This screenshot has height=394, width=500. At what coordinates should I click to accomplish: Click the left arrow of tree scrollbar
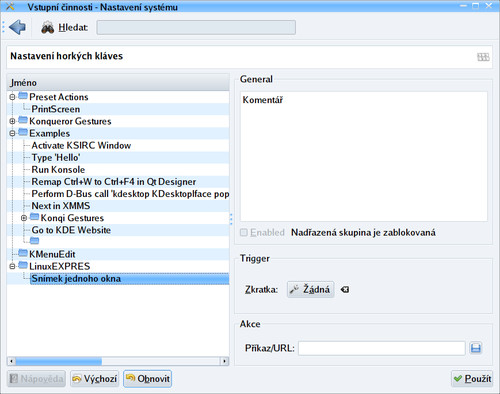pyautogui.click(x=11, y=361)
